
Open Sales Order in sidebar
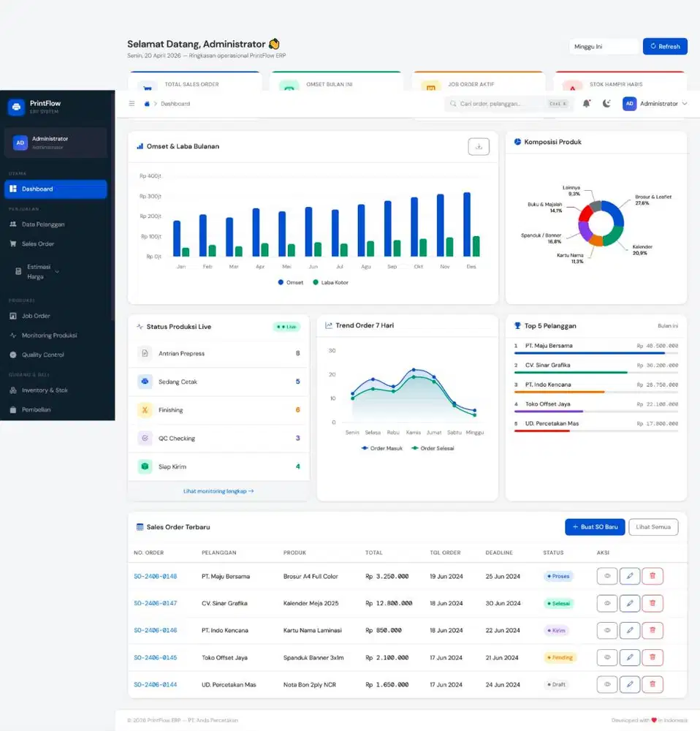[37, 243]
